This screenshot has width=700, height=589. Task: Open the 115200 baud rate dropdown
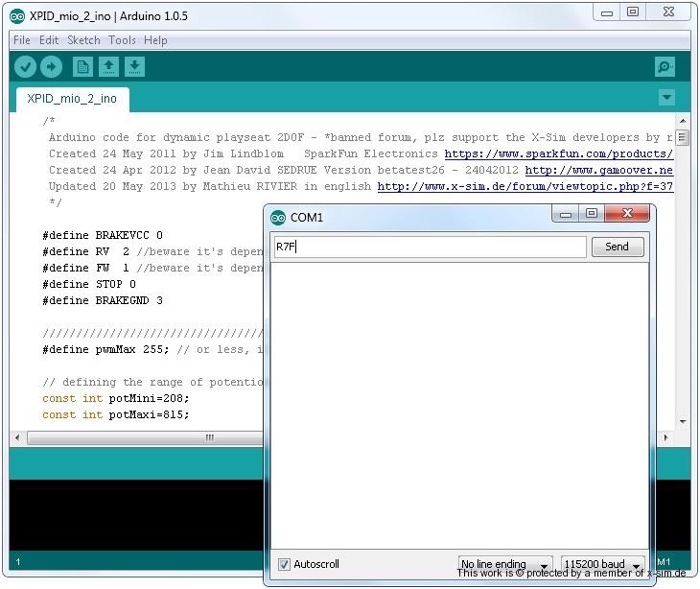point(601,564)
